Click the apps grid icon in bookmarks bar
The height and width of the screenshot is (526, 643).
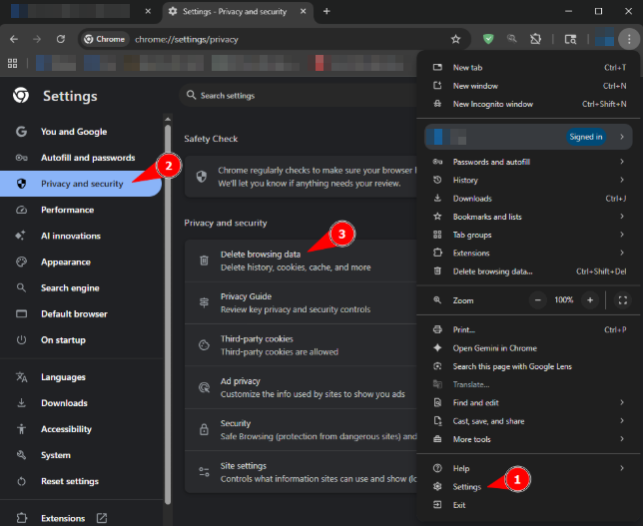pos(12,63)
